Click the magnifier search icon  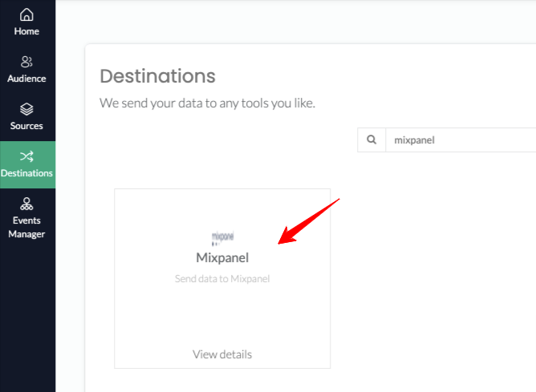coord(372,139)
